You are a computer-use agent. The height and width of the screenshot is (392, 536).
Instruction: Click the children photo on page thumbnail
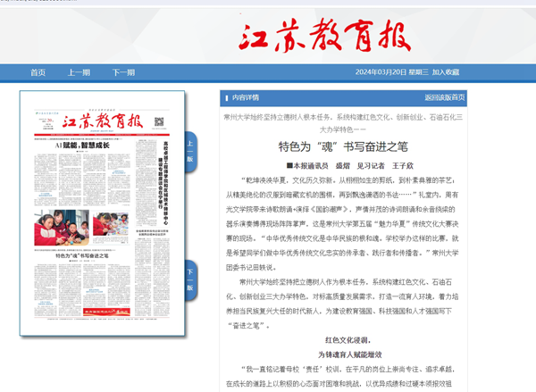pos(62,228)
